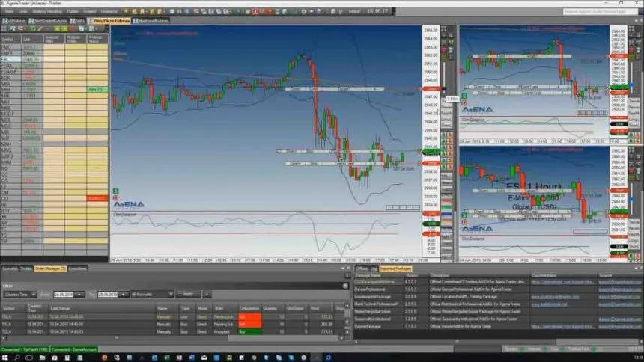Open Task View on the taskbar

point(29,358)
